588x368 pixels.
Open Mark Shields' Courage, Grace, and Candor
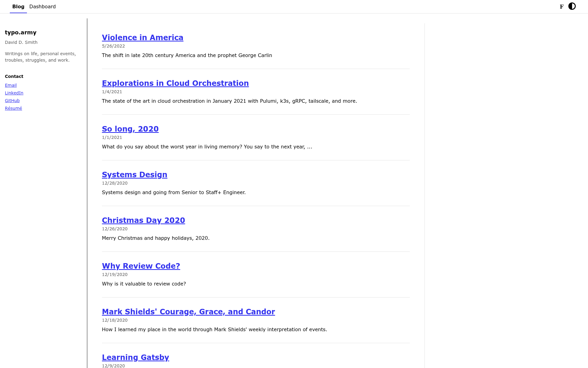click(188, 312)
